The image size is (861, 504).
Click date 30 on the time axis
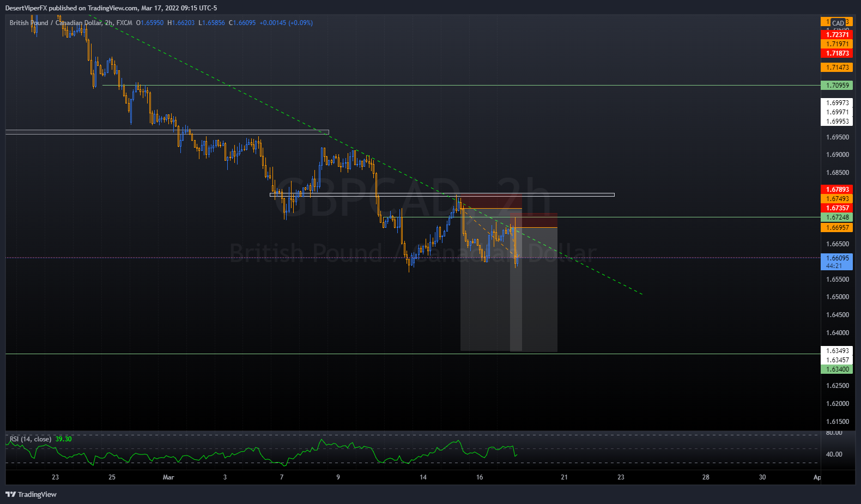click(x=762, y=477)
